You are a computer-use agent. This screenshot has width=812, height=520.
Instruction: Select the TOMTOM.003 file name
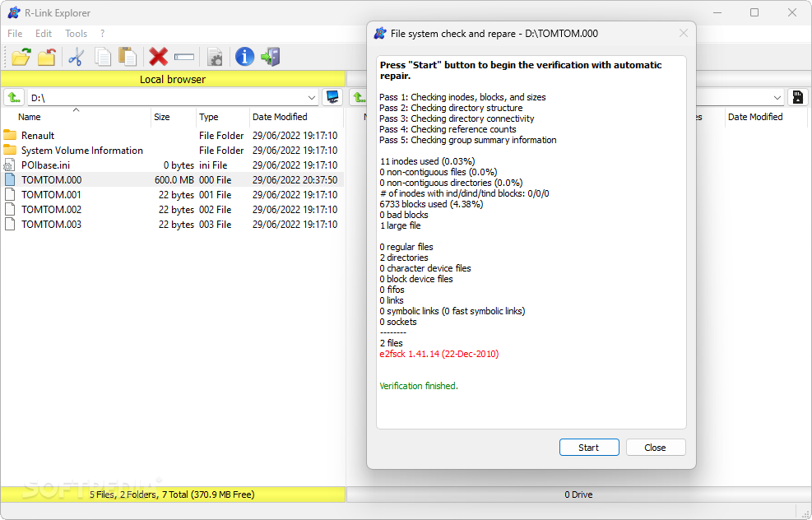pyautogui.click(x=51, y=225)
